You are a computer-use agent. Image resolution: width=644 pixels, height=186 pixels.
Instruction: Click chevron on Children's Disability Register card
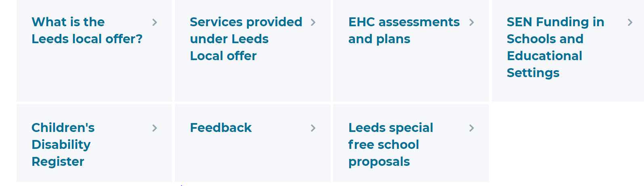point(155,128)
